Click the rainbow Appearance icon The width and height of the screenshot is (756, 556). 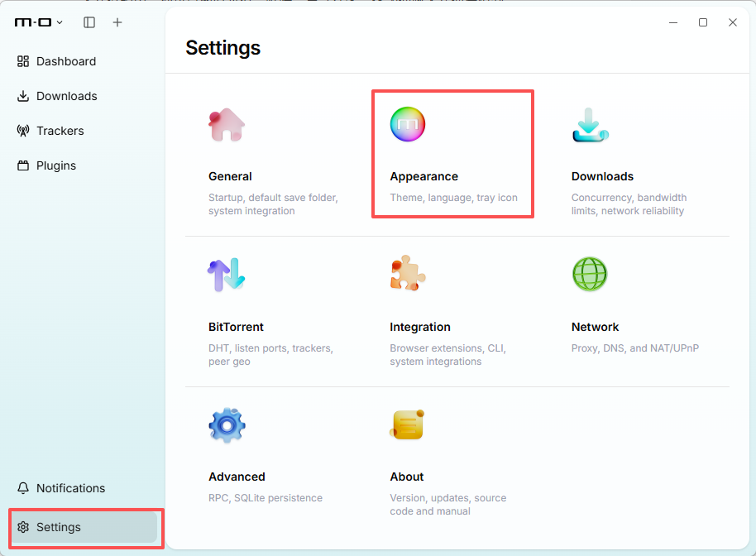408,124
